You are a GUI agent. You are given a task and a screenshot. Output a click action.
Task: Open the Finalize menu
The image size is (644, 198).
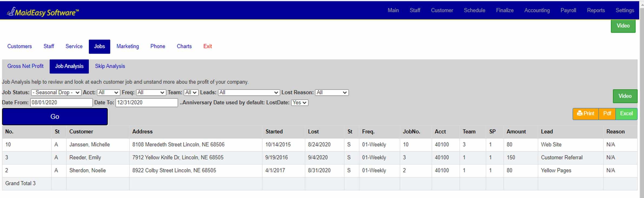[505, 10]
